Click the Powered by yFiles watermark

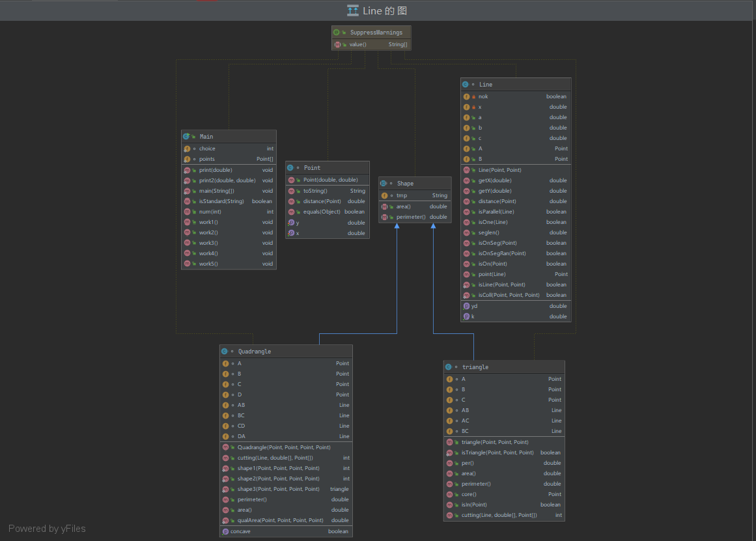pos(47,529)
